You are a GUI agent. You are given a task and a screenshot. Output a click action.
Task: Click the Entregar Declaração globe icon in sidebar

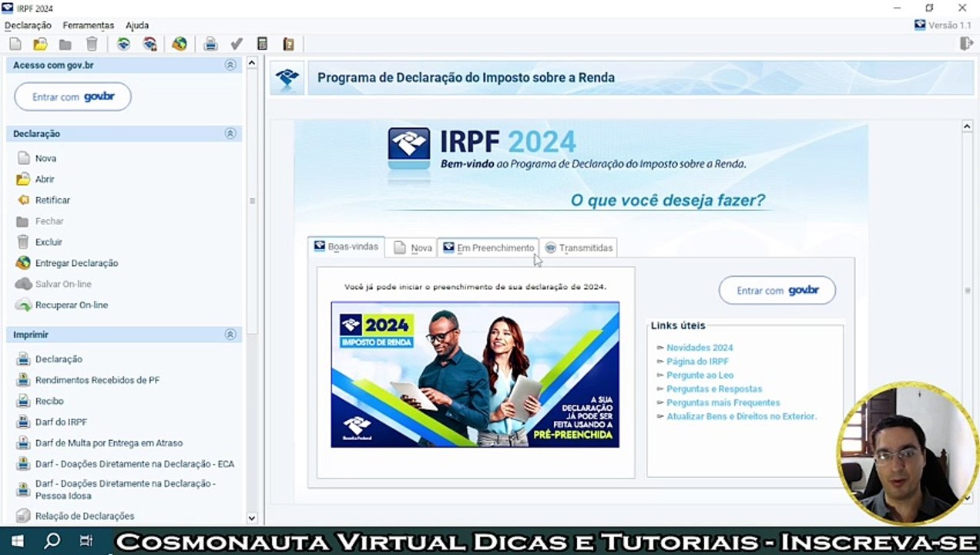23,263
